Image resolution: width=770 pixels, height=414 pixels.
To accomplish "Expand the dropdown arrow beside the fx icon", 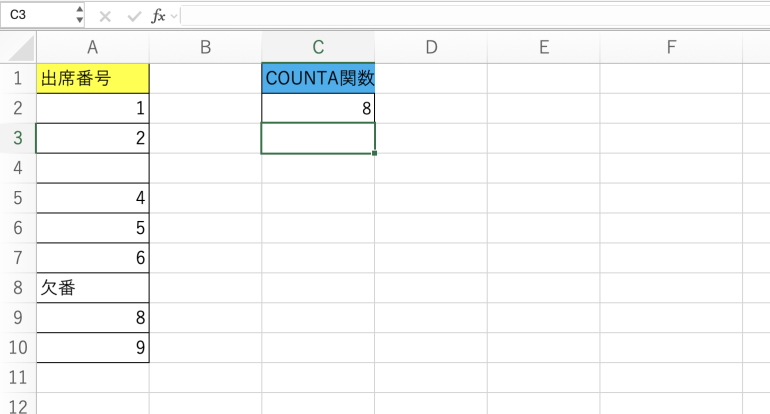I will click(175, 16).
